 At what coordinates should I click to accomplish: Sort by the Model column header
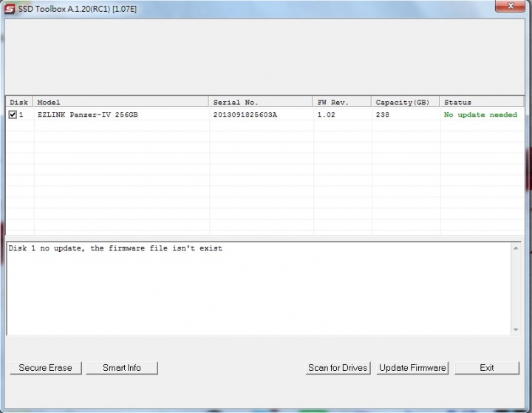120,102
